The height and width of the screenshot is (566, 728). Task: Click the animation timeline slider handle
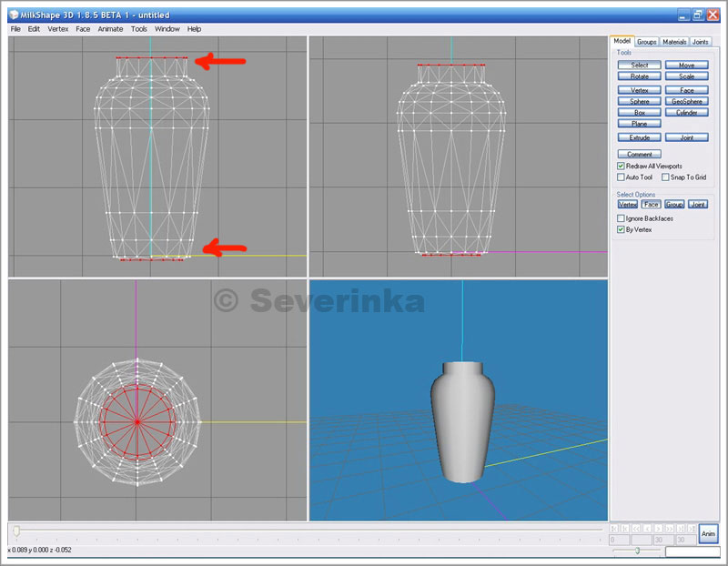pos(15,531)
